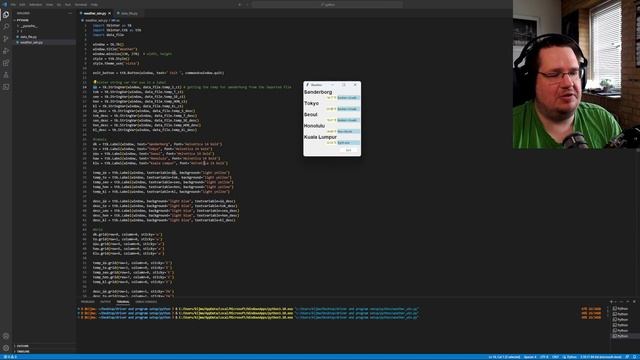Image resolution: width=640 pixels, height=360 pixels.
Task: Close the weather_win.py editor tab
Action: (x=109, y=13)
